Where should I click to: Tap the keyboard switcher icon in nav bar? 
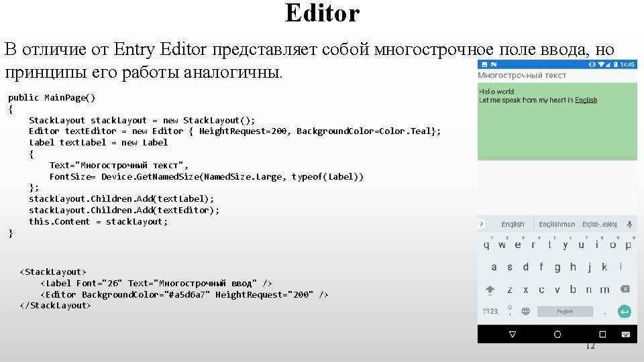(625, 334)
